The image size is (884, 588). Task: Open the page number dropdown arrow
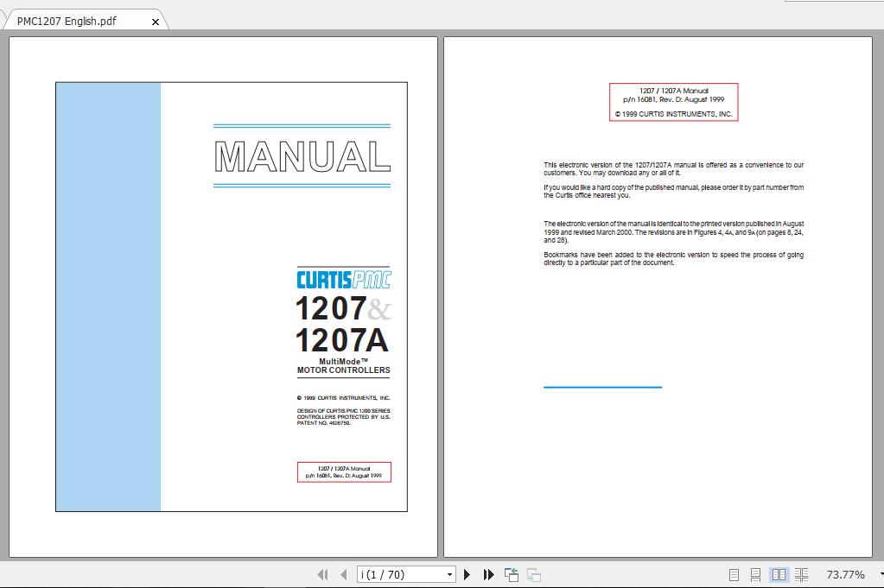[449, 574]
